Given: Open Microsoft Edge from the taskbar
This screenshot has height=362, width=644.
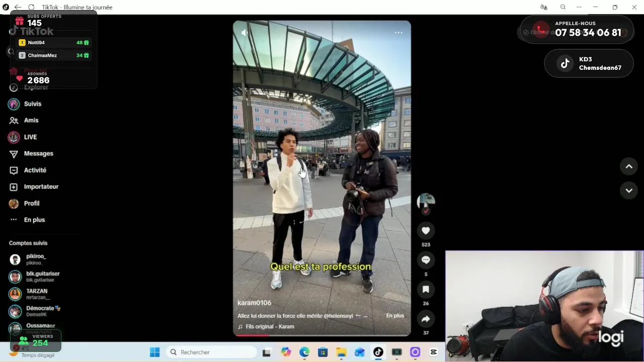Looking at the screenshot, I should coord(304,352).
